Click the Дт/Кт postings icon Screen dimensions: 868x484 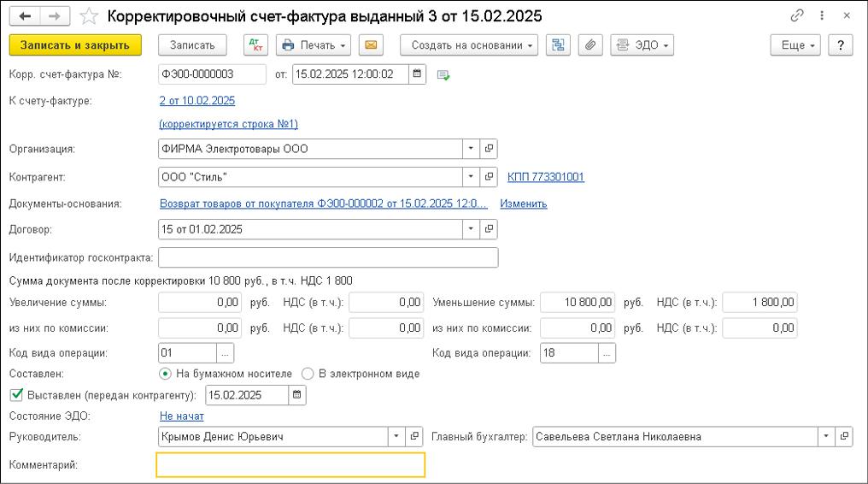(255, 45)
